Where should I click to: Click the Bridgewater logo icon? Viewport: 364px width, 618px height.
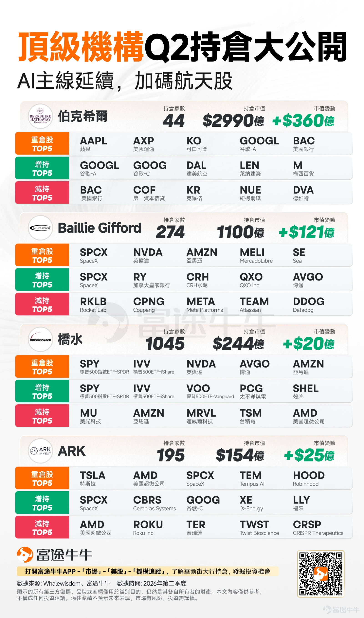coord(40,339)
